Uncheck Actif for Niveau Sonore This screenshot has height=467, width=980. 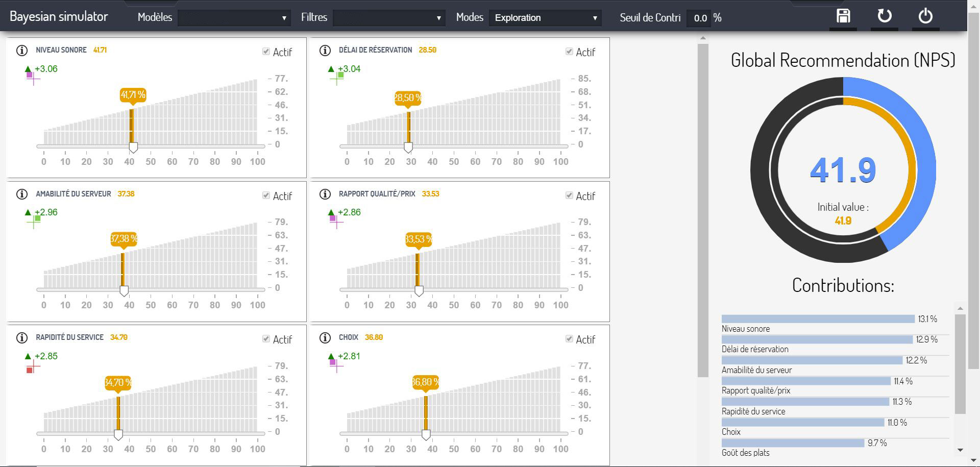point(266,52)
